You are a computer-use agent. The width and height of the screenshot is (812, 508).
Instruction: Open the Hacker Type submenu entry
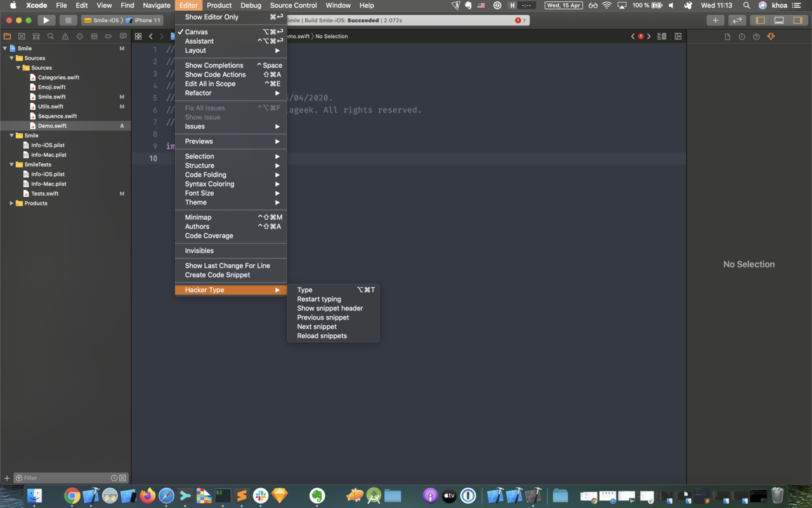pos(204,290)
